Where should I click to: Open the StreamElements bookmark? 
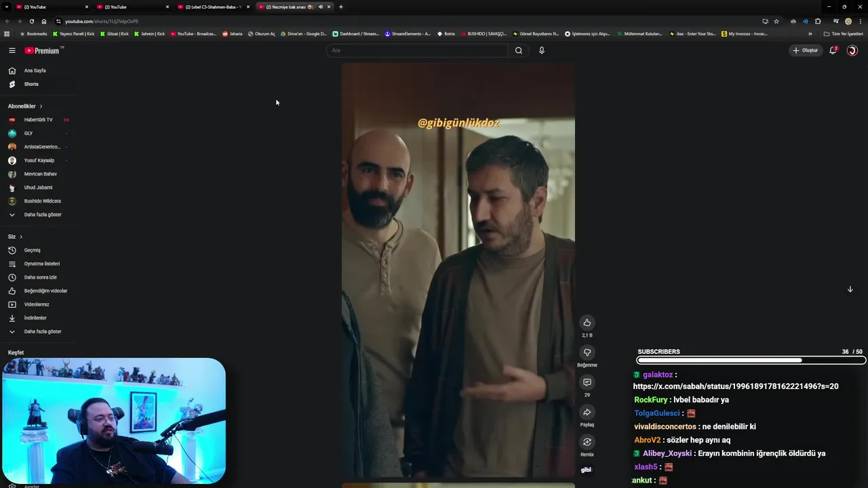coord(408,33)
